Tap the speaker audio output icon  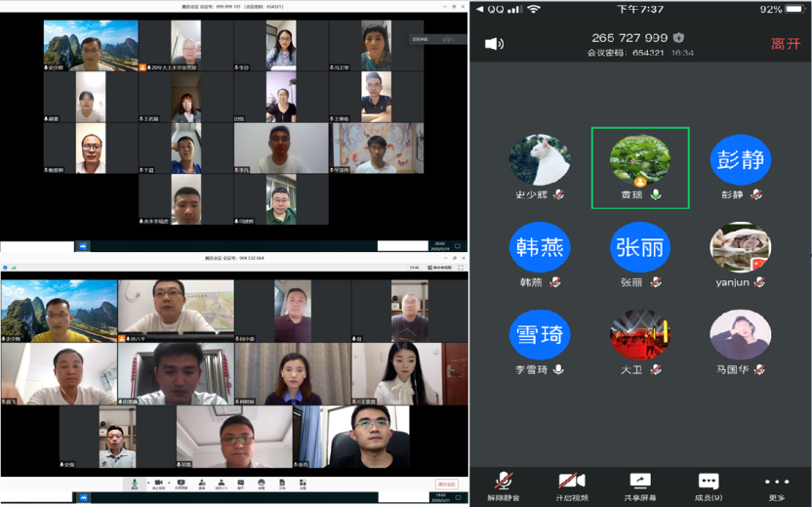point(495,44)
